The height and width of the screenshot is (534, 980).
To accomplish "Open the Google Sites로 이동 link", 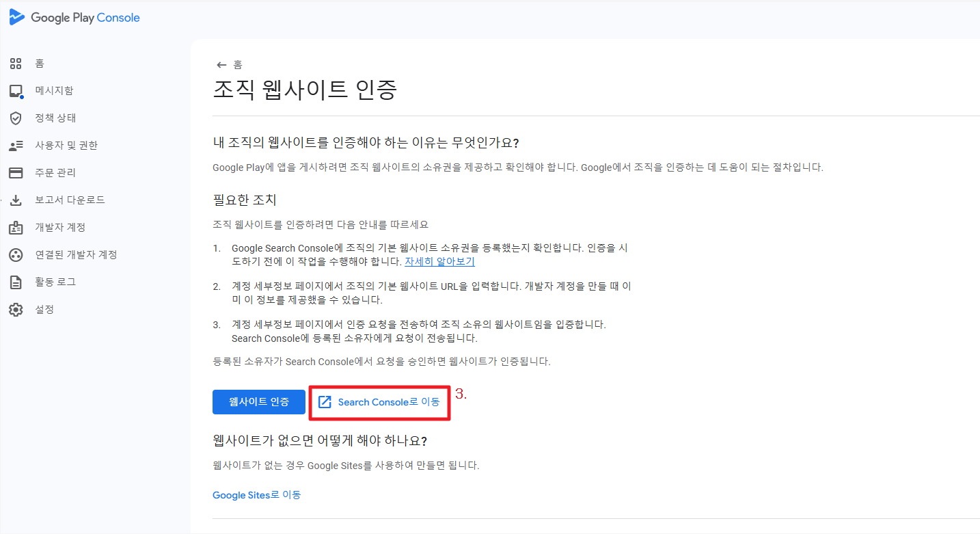I will [257, 495].
